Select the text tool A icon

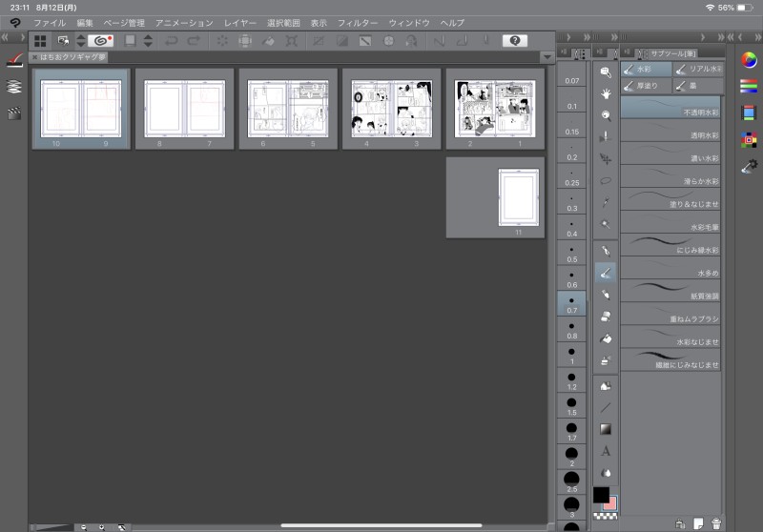[x=606, y=451]
